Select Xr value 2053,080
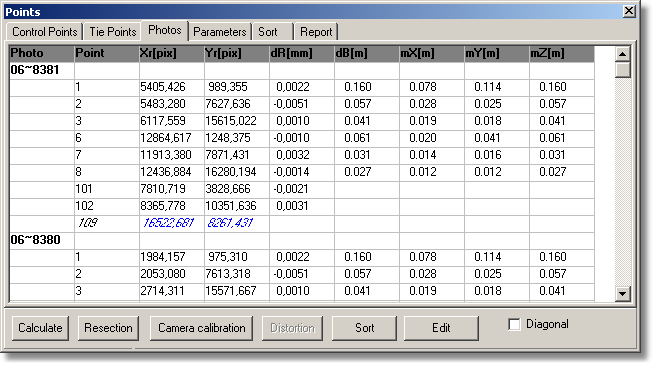The width and height of the screenshot is (653, 365). (163, 274)
